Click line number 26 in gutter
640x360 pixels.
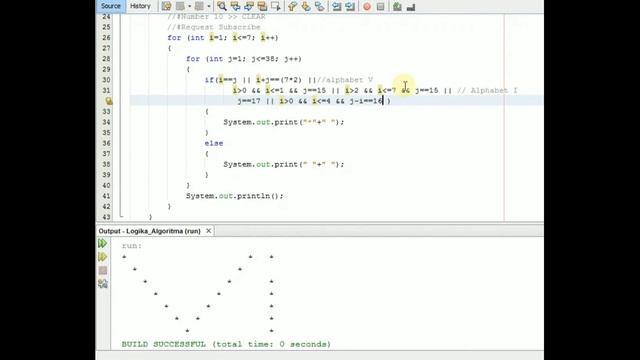[x=107, y=38]
